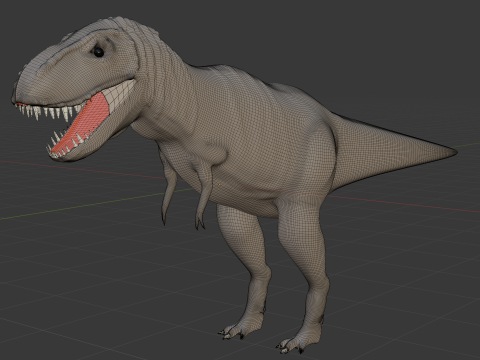Select the dinosaur's black eye in the viewport
Image resolution: width=480 pixels, height=360 pixels.
coord(99,52)
